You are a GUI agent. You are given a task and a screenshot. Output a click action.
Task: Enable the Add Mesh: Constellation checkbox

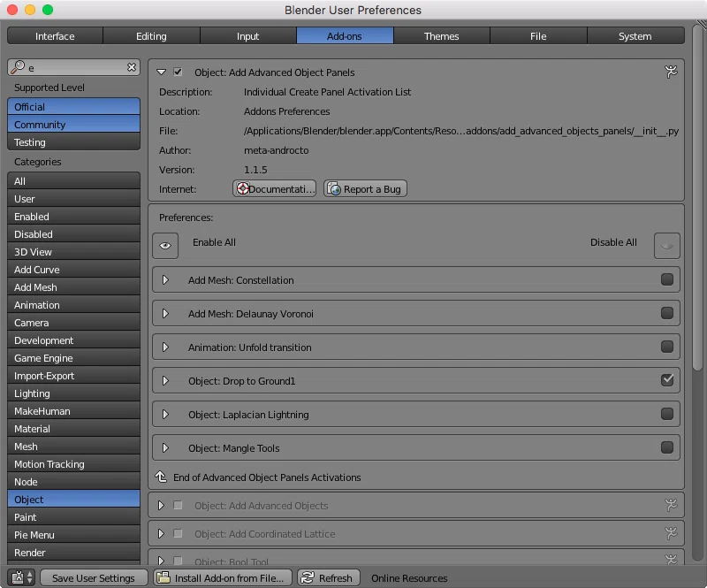pyautogui.click(x=667, y=279)
